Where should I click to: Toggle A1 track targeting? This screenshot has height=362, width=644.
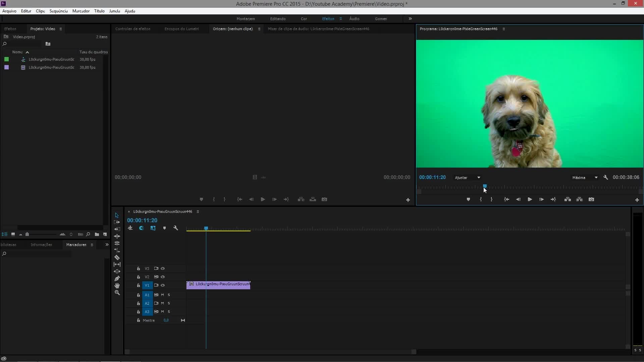pos(147,295)
